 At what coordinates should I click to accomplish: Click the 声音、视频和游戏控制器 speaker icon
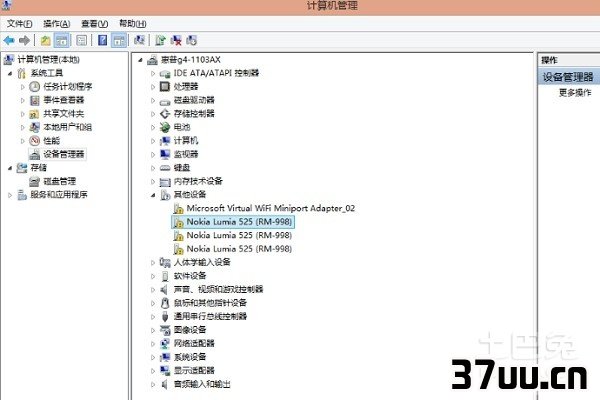click(x=165, y=289)
